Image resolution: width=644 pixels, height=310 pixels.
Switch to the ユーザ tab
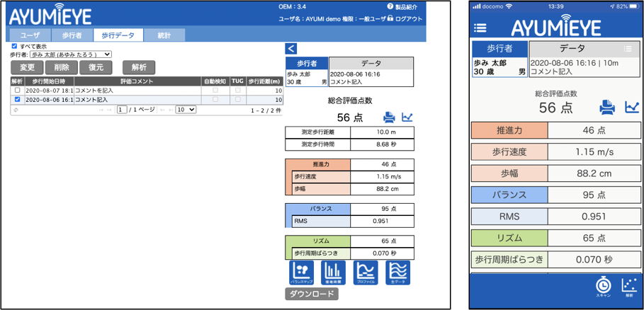(30, 35)
